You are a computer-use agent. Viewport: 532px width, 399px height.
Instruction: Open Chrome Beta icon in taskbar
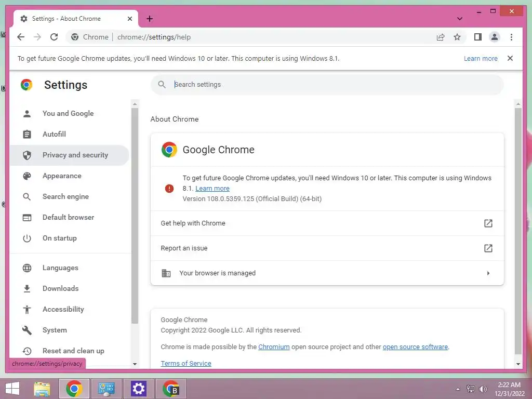click(x=170, y=389)
